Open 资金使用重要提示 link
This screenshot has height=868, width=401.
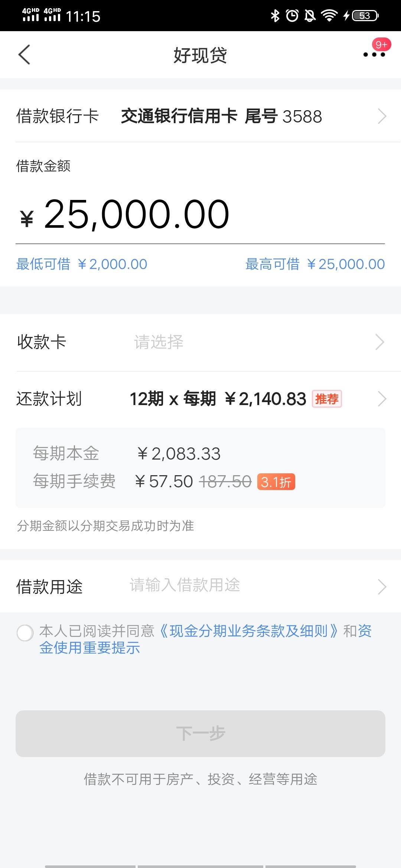coord(205,640)
